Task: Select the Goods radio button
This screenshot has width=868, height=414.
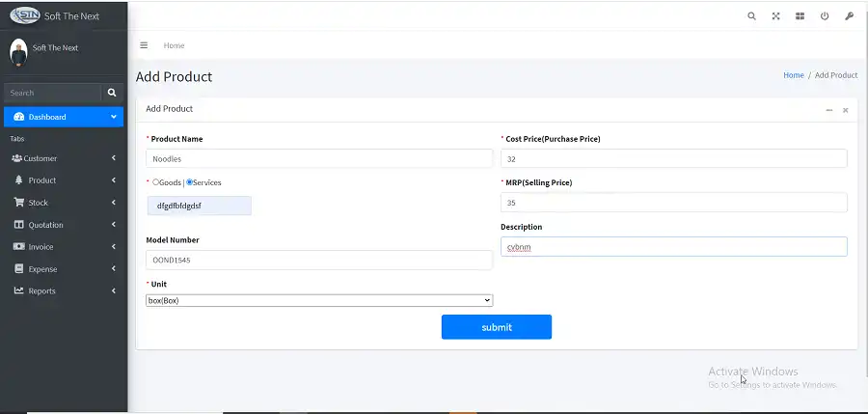Action: pos(156,182)
